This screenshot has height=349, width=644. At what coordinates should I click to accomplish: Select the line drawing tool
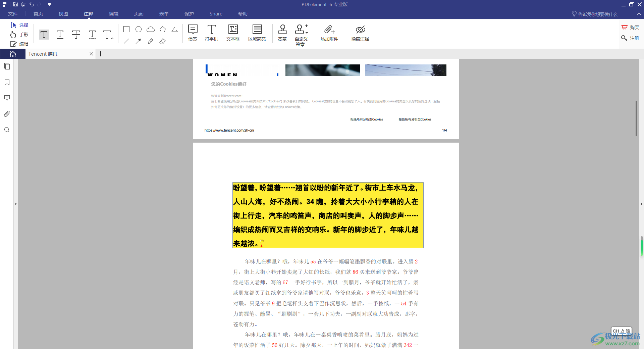pyautogui.click(x=126, y=41)
